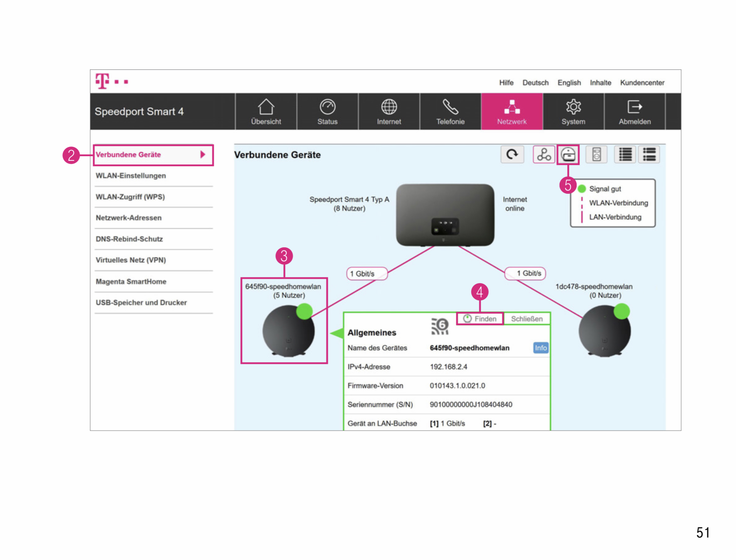This screenshot has width=736, height=560.
Task: Click the smart plug devices icon
Action: click(x=596, y=155)
